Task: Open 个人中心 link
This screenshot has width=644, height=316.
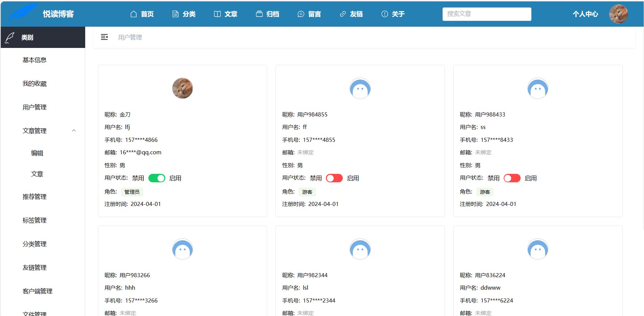Action: coord(586,14)
